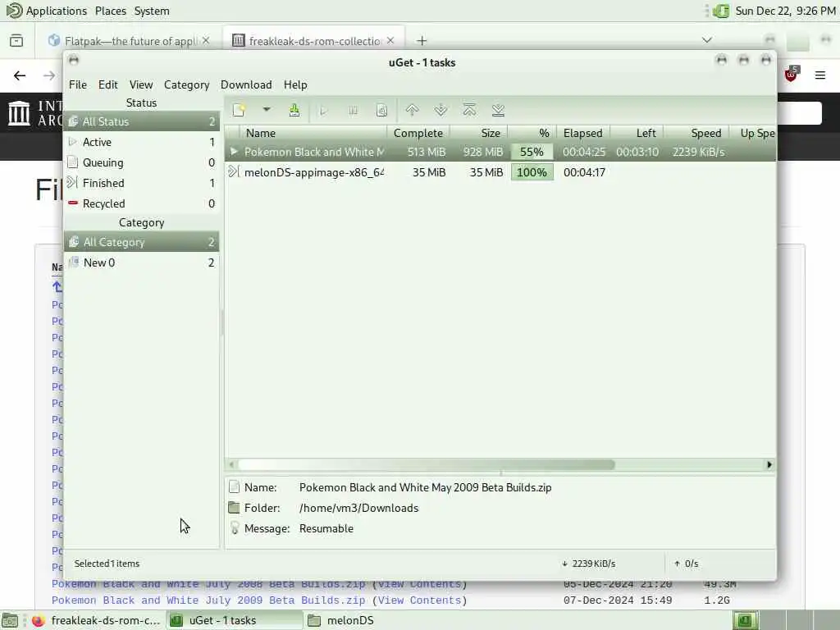
Task: Open the Help menu in uGet
Action: [295, 84]
